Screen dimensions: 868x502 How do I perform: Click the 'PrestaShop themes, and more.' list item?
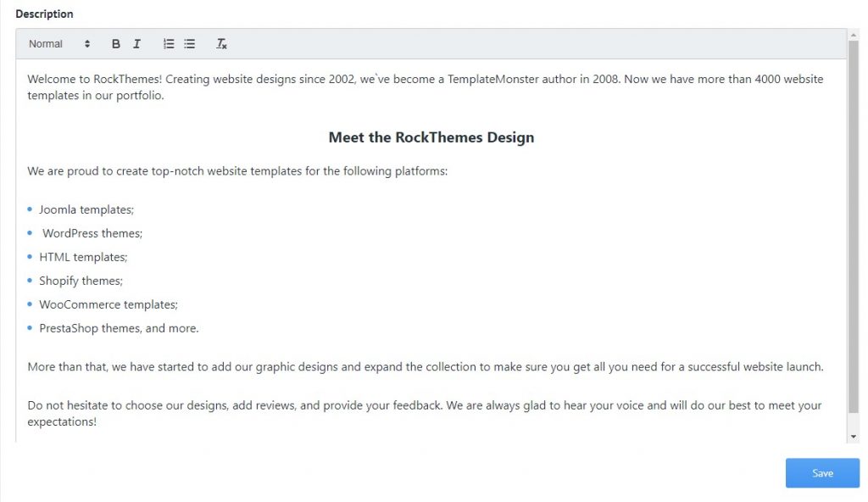pyautogui.click(x=119, y=328)
